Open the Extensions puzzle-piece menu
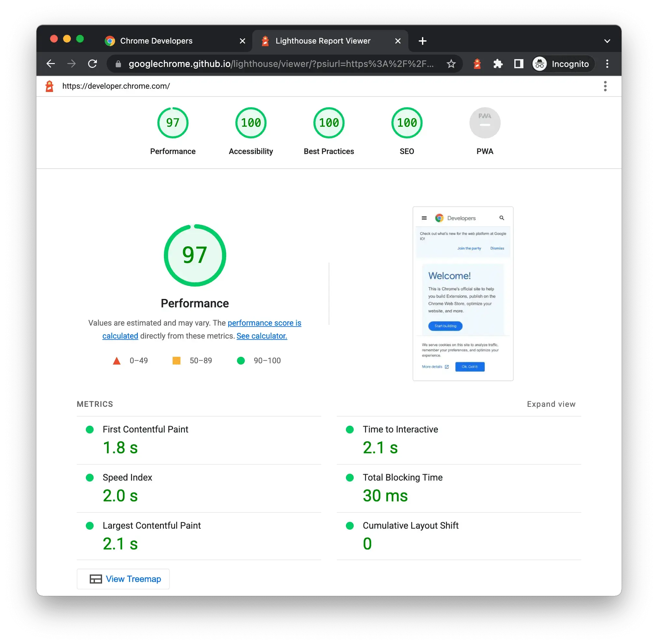 pyautogui.click(x=497, y=64)
